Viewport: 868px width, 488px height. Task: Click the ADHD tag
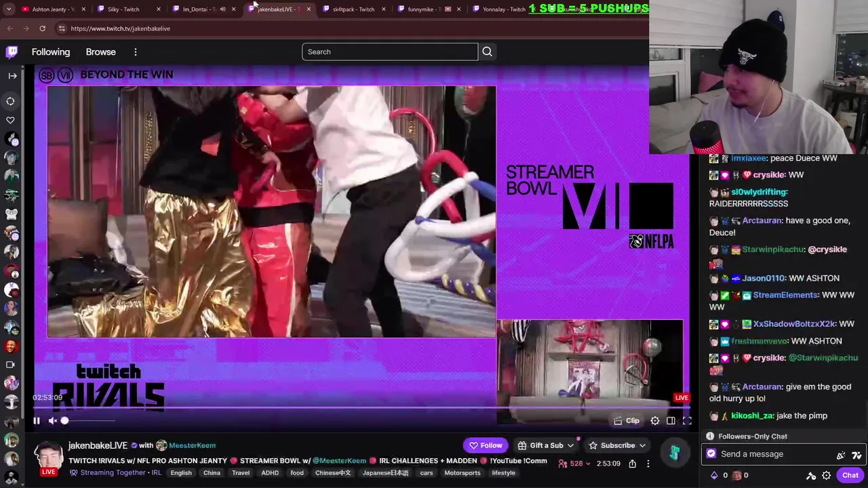coord(270,473)
